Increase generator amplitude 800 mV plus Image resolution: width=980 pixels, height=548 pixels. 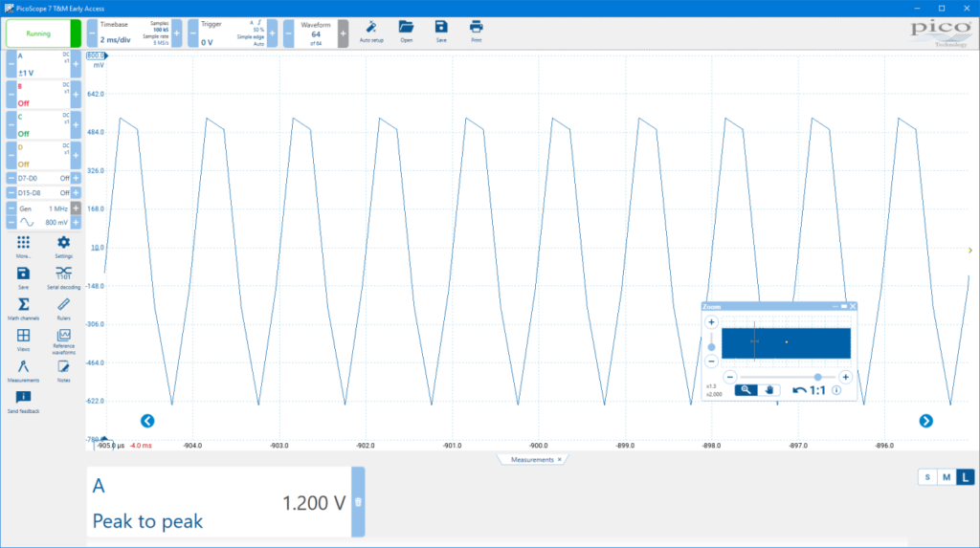coord(76,223)
